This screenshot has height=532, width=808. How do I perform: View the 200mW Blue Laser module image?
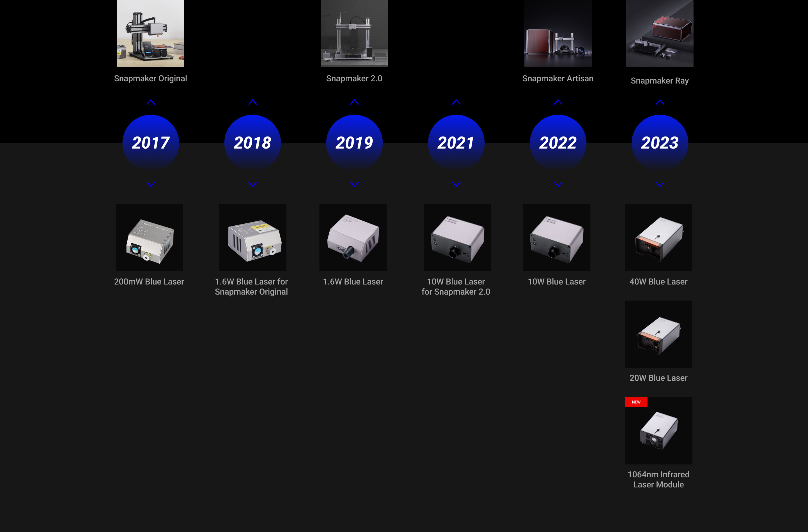tap(149, 237)
